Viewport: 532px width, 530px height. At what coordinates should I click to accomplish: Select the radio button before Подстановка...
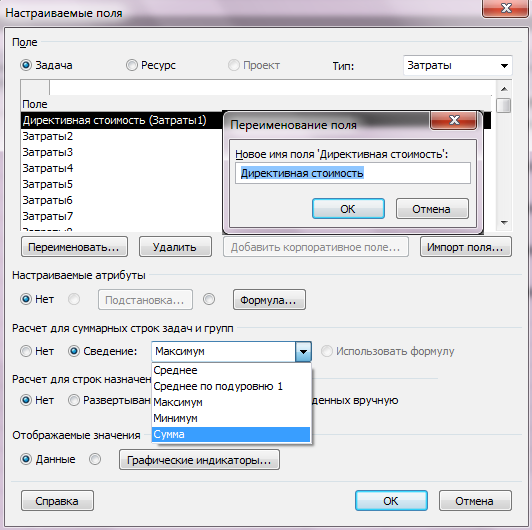coord(74,299)
